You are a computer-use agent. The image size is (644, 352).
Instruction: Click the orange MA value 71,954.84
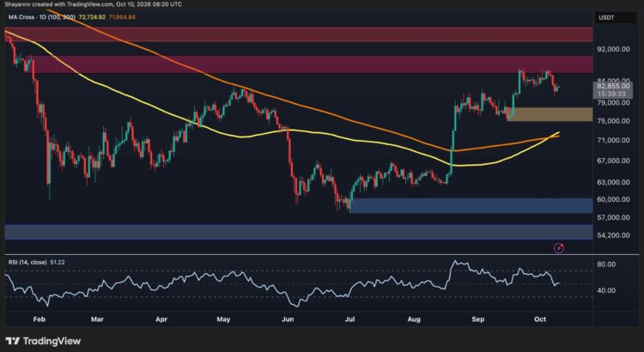click(121, 17)
